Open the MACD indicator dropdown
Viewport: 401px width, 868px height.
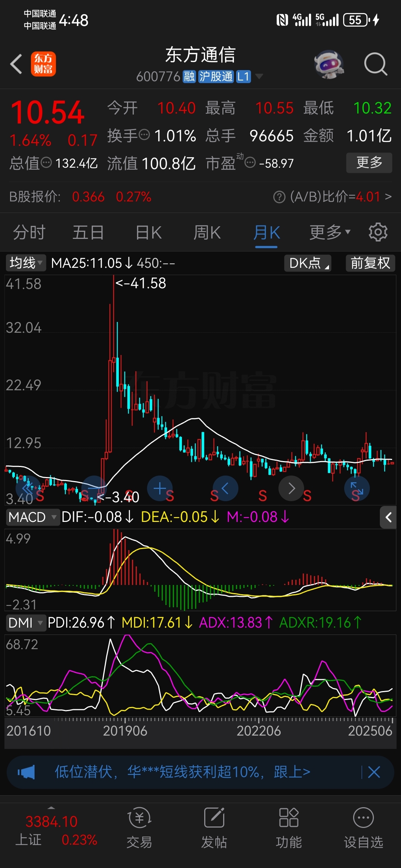coord(32,517)
